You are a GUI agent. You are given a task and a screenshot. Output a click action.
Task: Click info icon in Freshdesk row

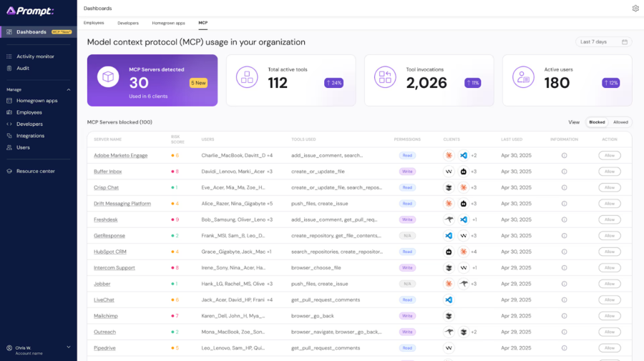564,219
